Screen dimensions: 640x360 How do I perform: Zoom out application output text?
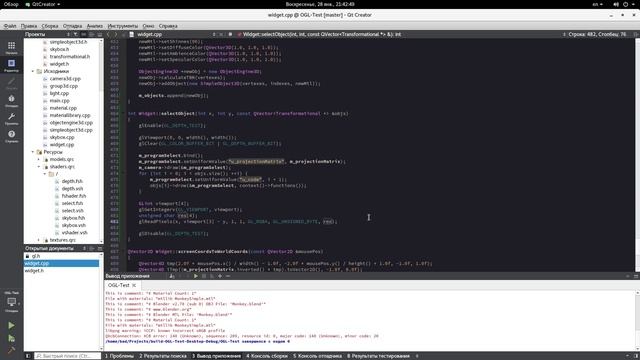[228, 276]
